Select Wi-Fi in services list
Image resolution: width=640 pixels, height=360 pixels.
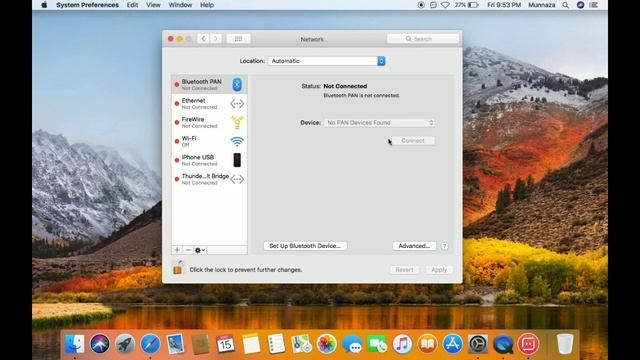(x=209, y=141)
